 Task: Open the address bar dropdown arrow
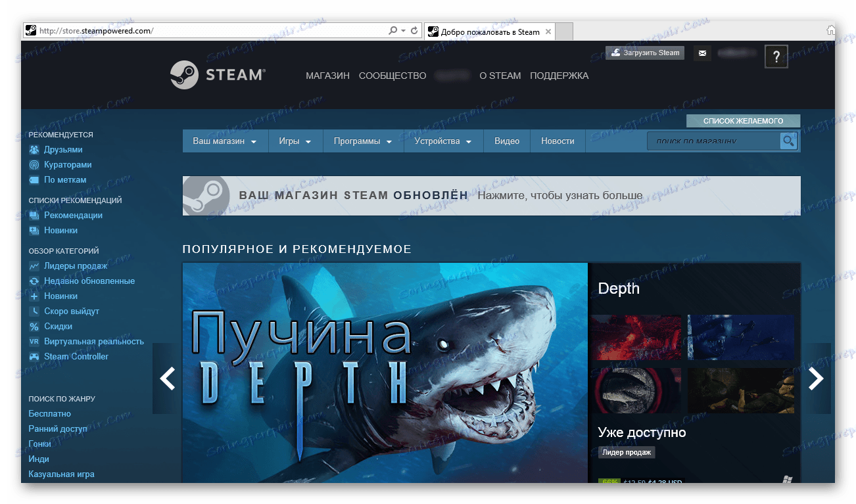coord(404,30)
